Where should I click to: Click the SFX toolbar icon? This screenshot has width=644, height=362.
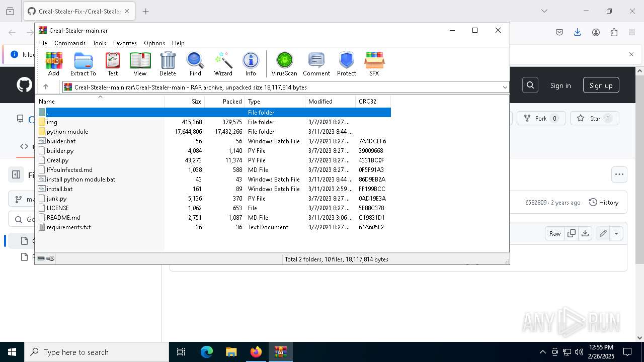click(x=374, y=64)
